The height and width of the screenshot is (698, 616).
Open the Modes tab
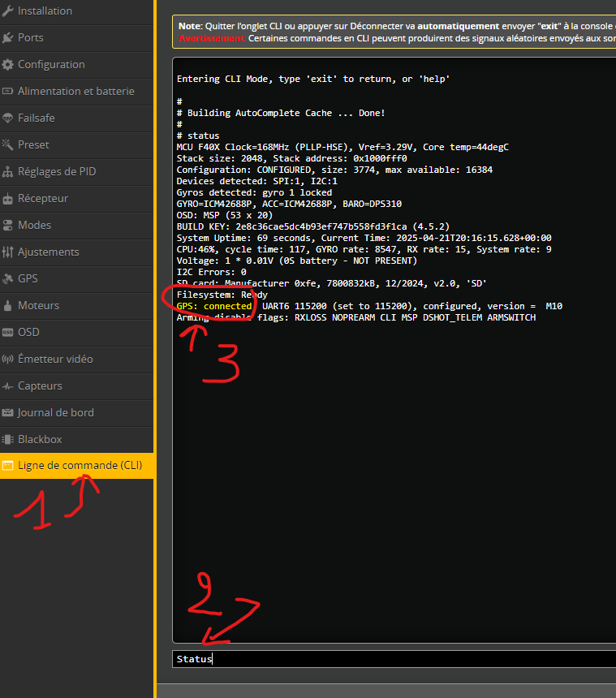click(x=34, y=225)
